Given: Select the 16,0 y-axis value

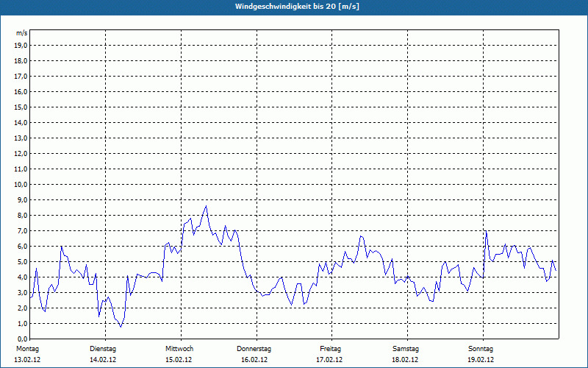Looking at the screenshot, I should point(21,91).
